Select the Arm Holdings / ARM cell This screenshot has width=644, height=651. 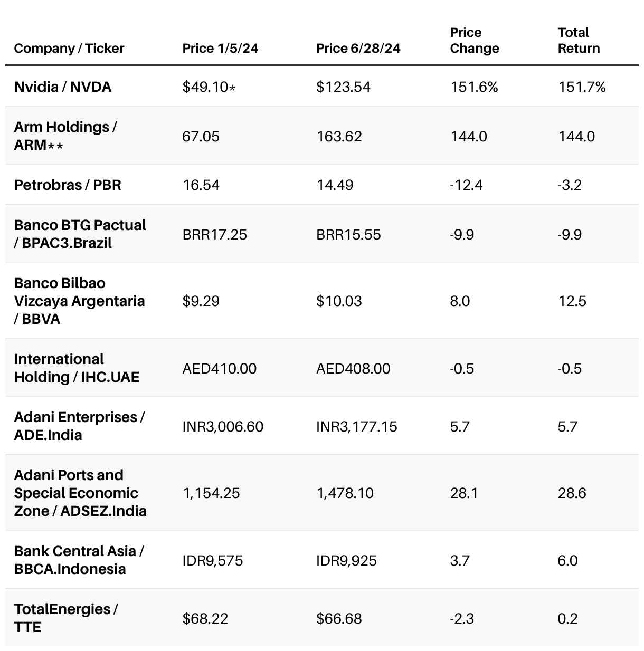(65, 136)
